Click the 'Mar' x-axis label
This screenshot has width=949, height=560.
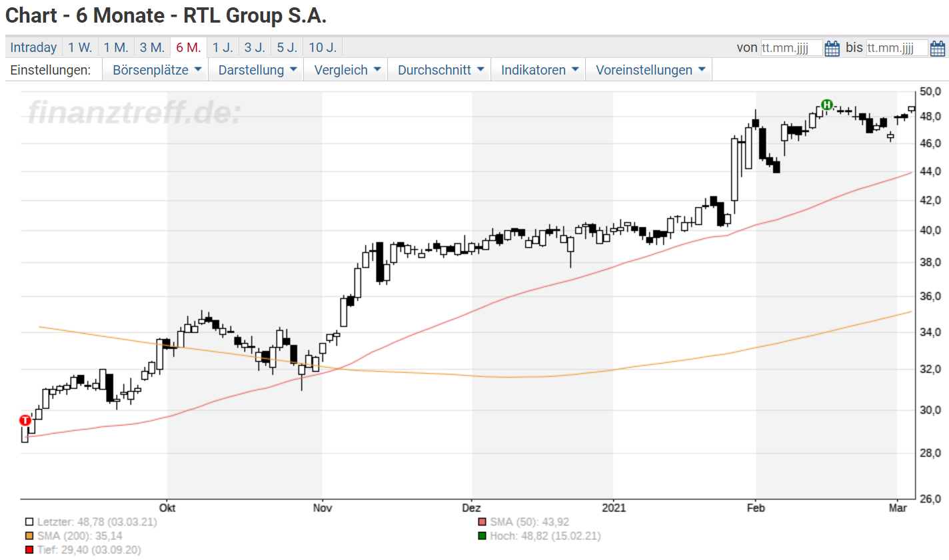[898, 508]
